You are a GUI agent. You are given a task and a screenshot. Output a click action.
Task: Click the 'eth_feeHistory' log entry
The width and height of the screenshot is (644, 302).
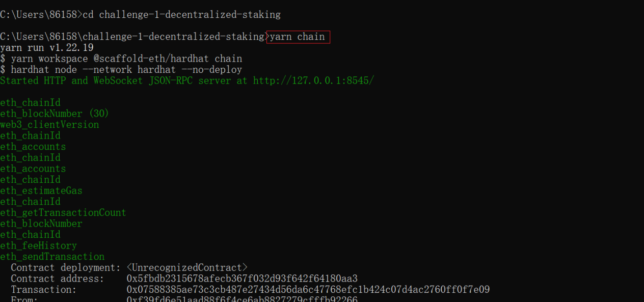pos(38,246)
